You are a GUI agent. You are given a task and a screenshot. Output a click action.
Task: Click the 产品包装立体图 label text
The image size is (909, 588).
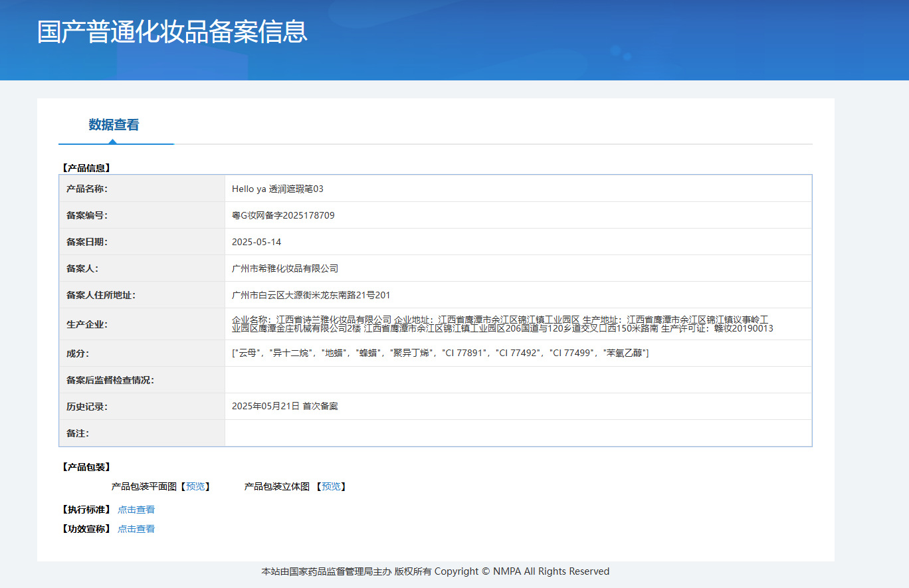coord(277,487)
